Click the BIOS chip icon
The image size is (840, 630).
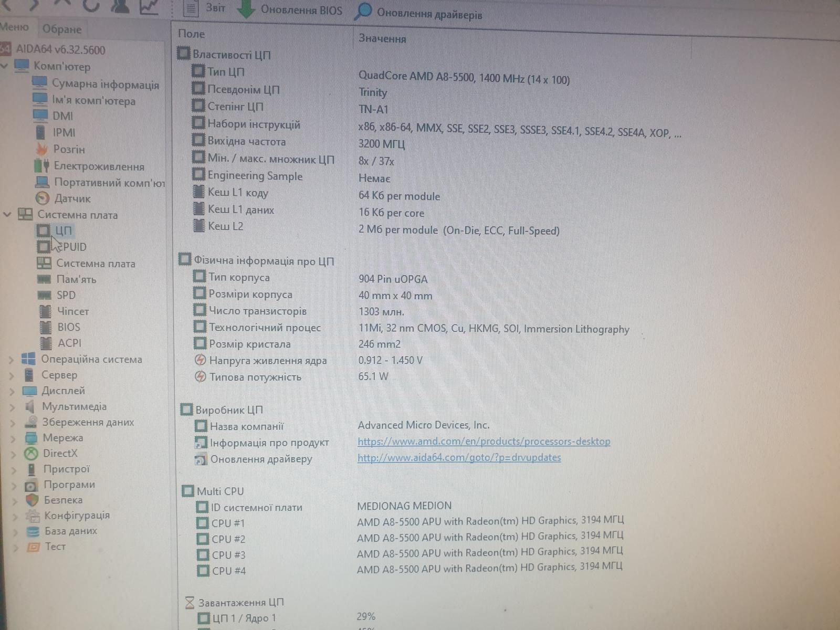[x=46, y=327]
